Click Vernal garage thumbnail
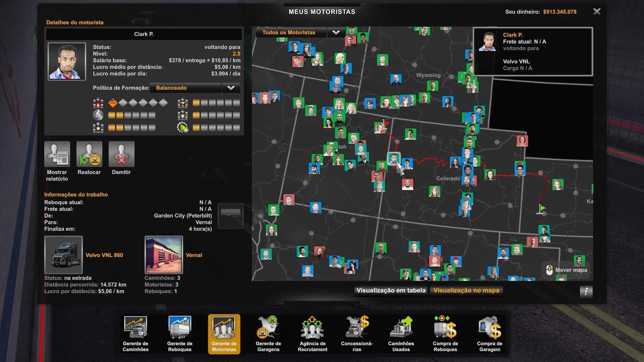 [164, 255]
